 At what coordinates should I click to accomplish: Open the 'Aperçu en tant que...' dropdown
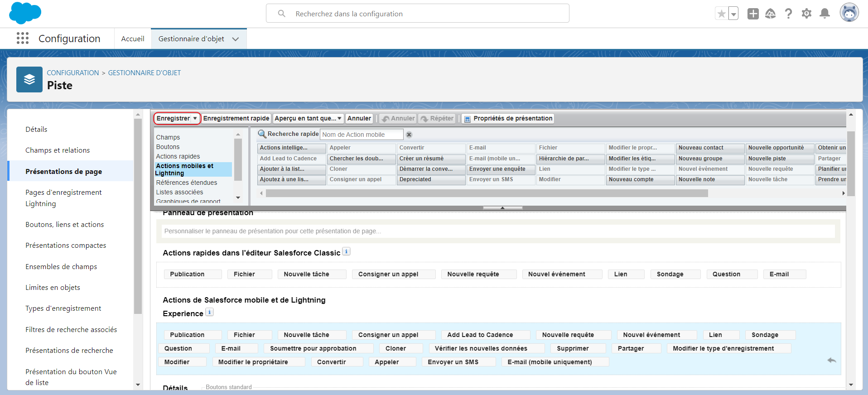309,119
